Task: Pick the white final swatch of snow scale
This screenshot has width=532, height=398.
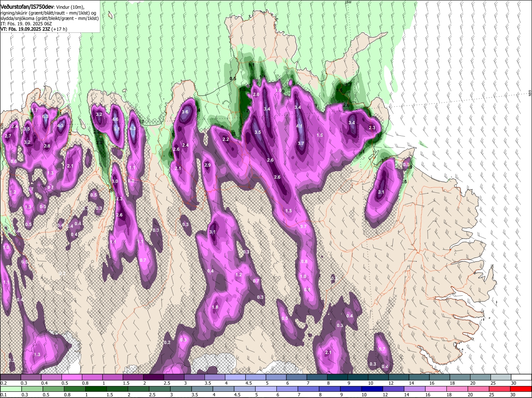Action: tap(521, 377)
